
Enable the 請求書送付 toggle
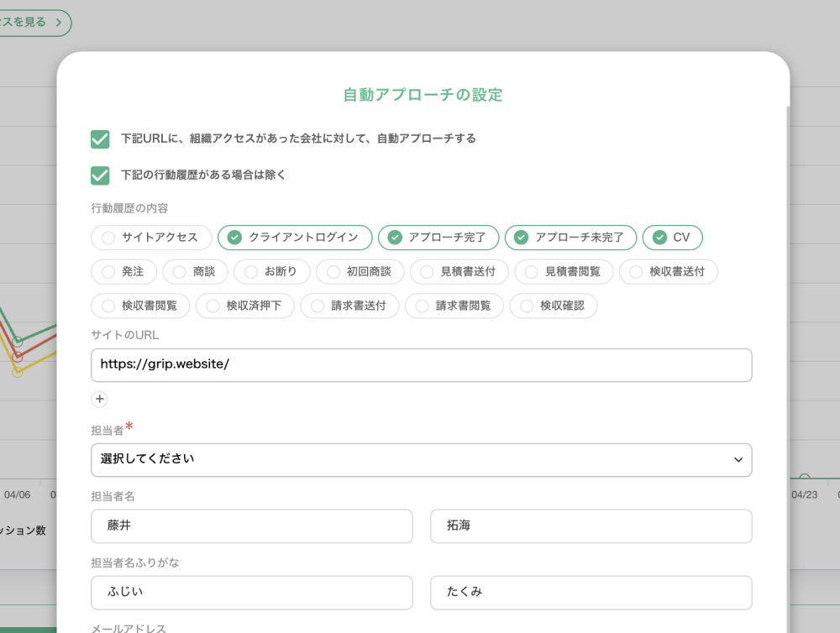(349, 306)
